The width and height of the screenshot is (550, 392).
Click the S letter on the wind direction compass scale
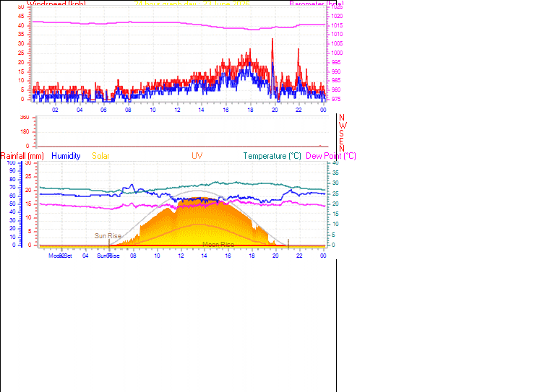coord(341,134)
